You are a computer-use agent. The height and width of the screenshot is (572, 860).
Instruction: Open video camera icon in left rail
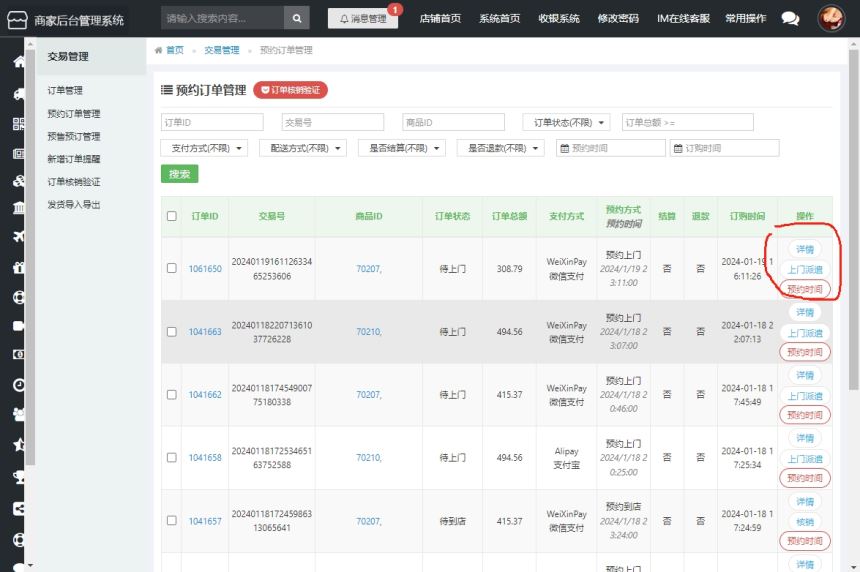tap(19, 326)
